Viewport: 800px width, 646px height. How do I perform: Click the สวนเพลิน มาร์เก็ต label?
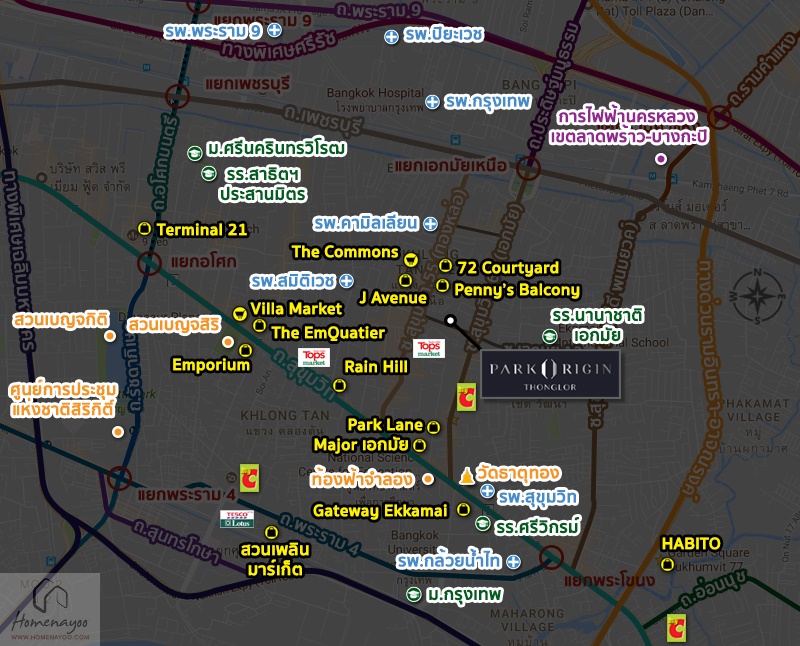coord(272,559)
